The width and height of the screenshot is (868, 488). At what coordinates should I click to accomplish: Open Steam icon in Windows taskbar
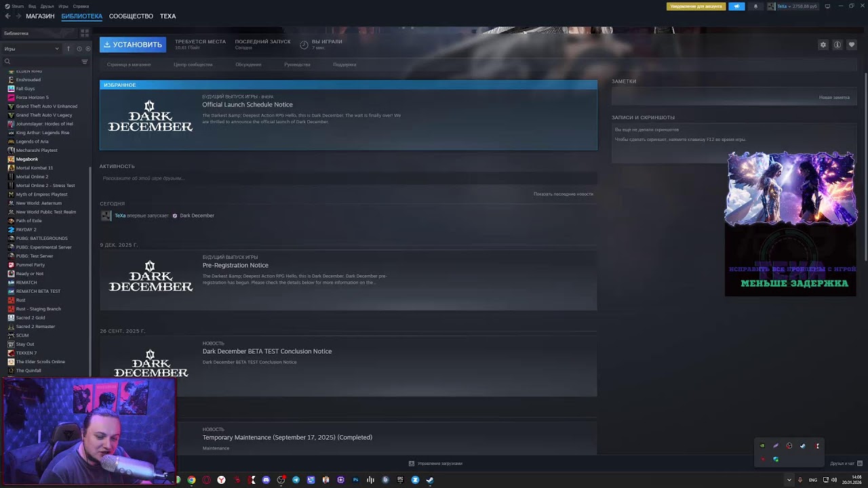point(430,480)
